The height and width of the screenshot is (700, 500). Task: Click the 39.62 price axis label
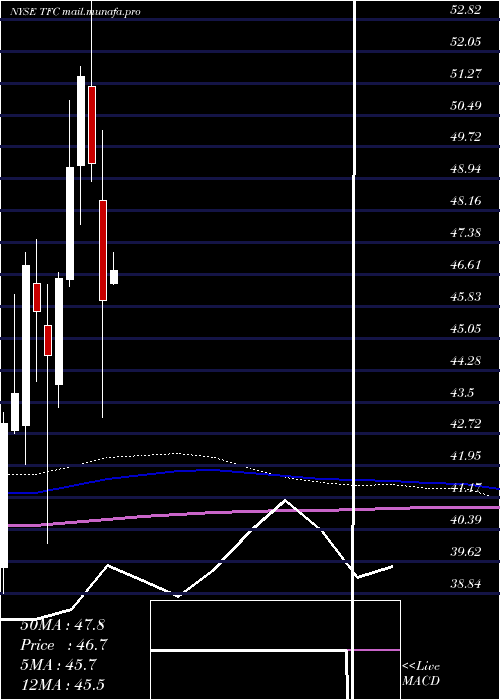[x=466, y=551]
